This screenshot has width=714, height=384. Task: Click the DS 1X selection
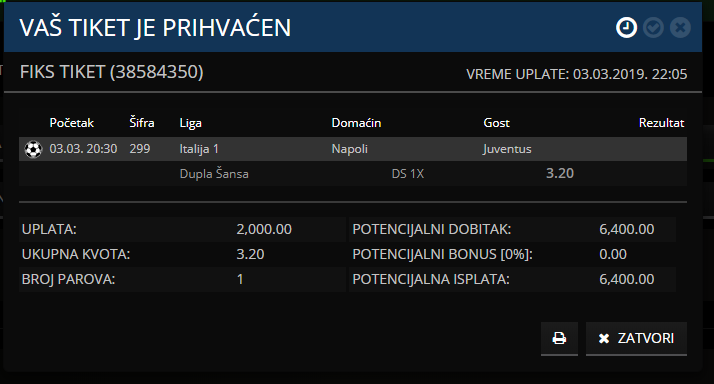408,174
